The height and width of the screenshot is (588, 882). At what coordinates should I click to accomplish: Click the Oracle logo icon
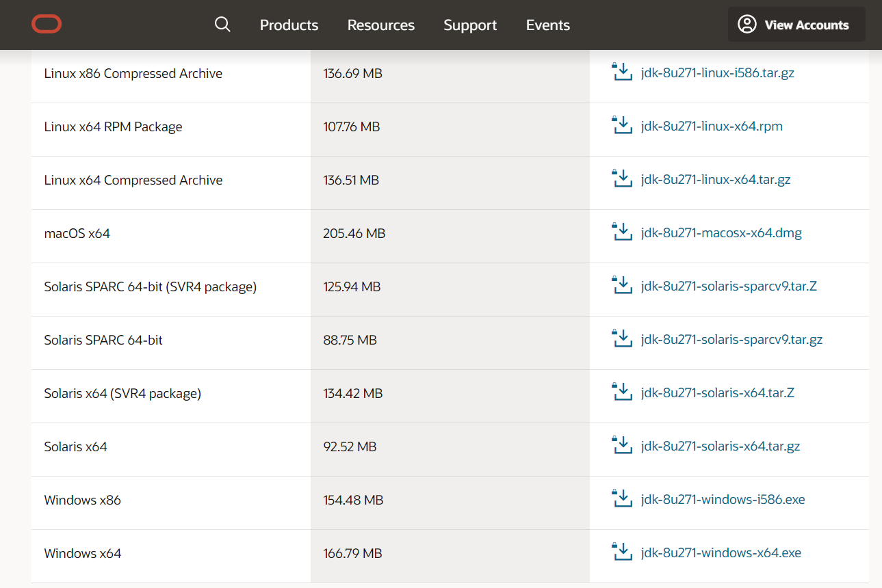[47, 25]
